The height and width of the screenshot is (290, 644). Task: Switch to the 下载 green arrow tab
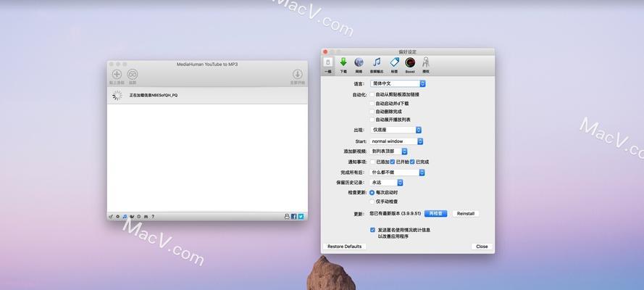point(343,65)
